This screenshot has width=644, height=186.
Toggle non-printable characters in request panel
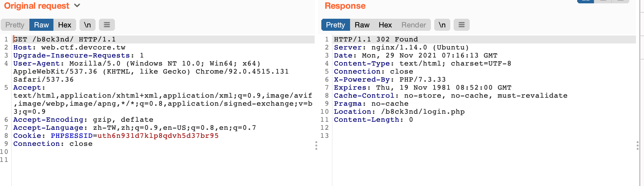(88, 25)
